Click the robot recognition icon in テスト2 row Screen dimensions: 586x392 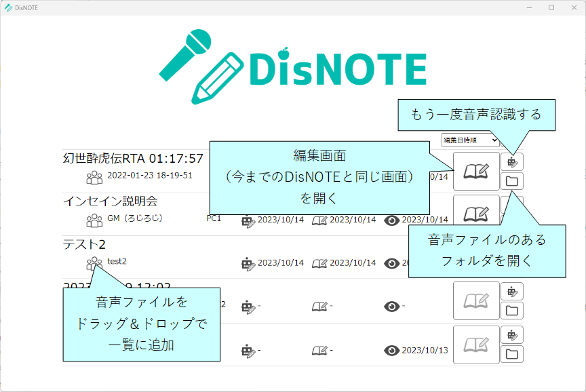tap(248, 264)
